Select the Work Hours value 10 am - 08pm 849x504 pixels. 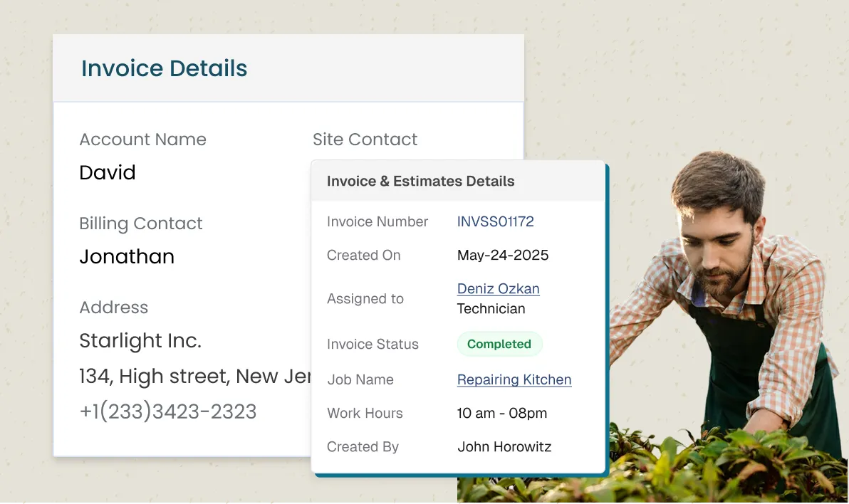[x=501, y=413]
